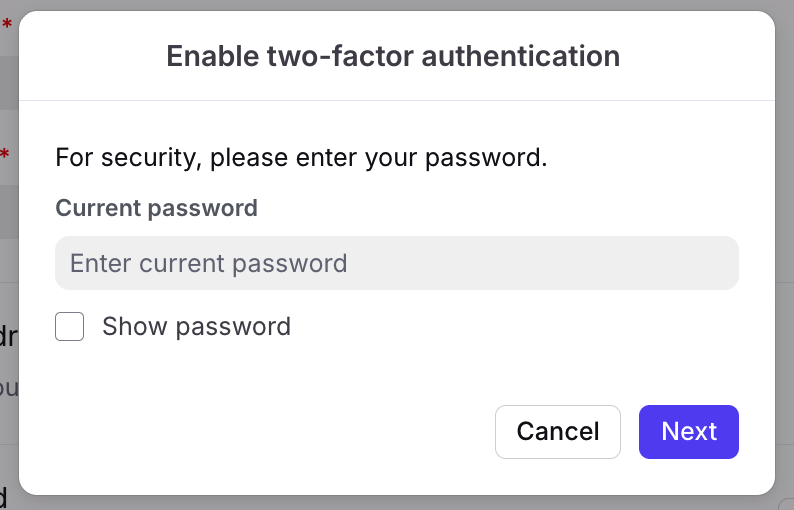Screen dimensions: 794x510
Task: Click the Enable two-factor authentication heading
Action: (x=393, y=55)
